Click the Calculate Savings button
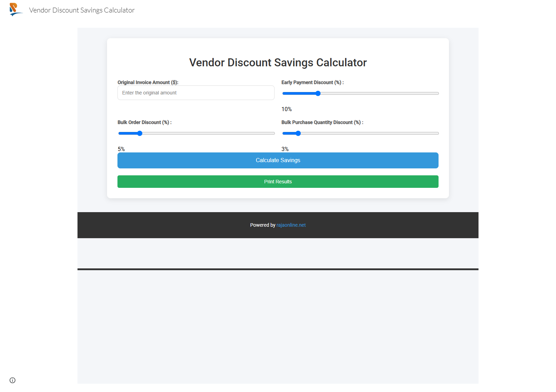The height and width of the screenshot is (392, 556). coord(278,160)
